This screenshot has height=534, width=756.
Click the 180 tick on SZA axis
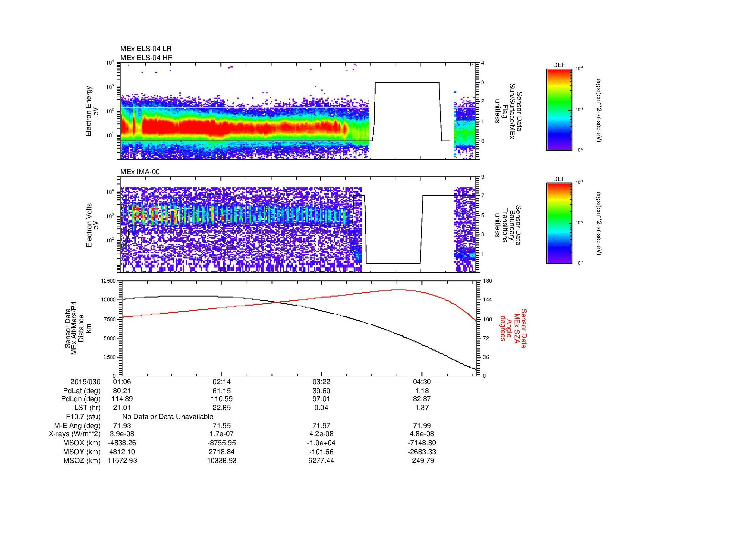coord(488,281)
